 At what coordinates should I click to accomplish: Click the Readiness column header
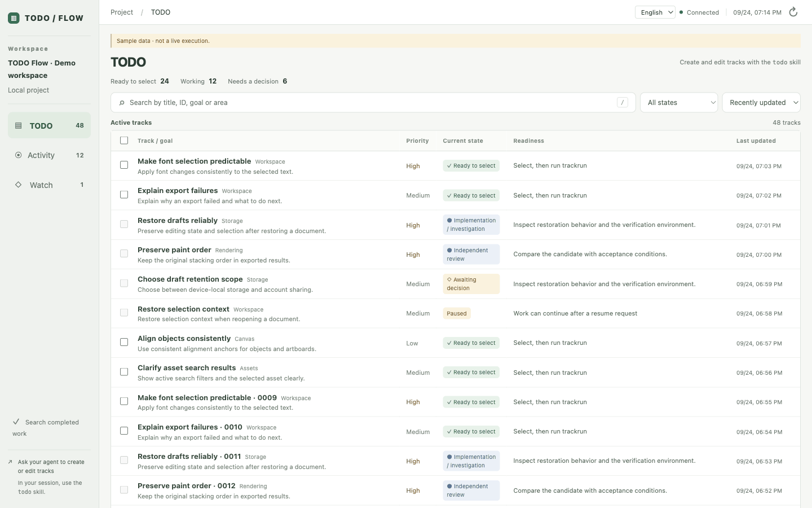[528, 141]
